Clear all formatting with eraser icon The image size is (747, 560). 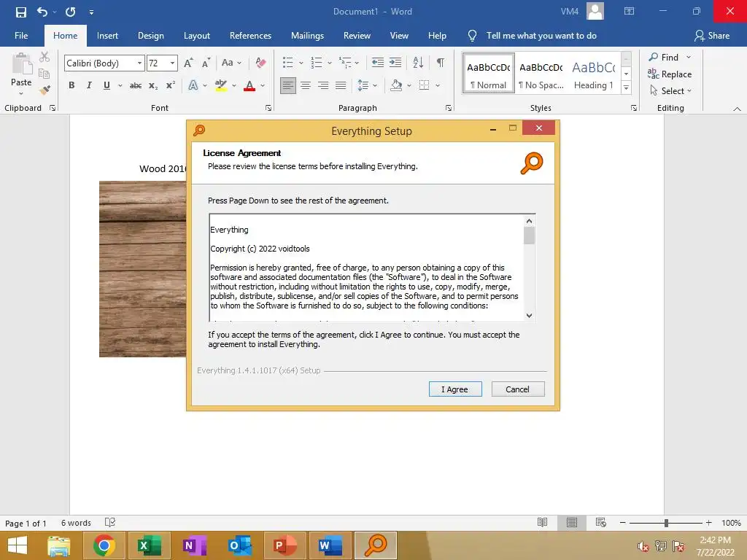(260, 63)
